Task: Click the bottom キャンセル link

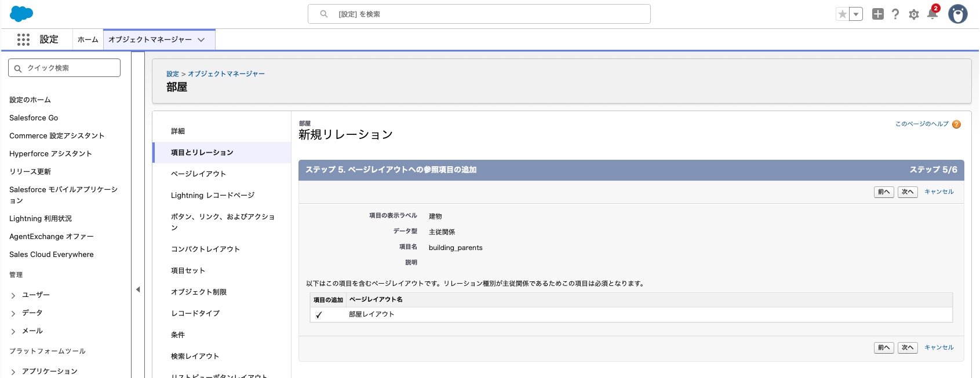Action: coord(939,347)
